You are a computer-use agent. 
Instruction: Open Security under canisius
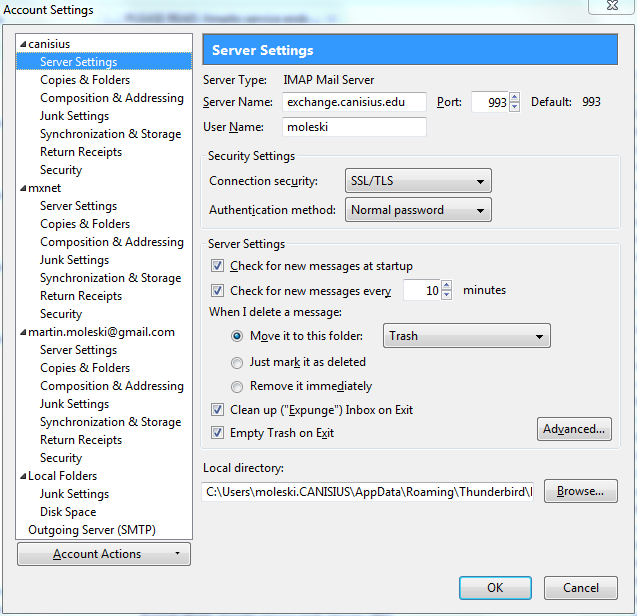(x=61, y=170)
